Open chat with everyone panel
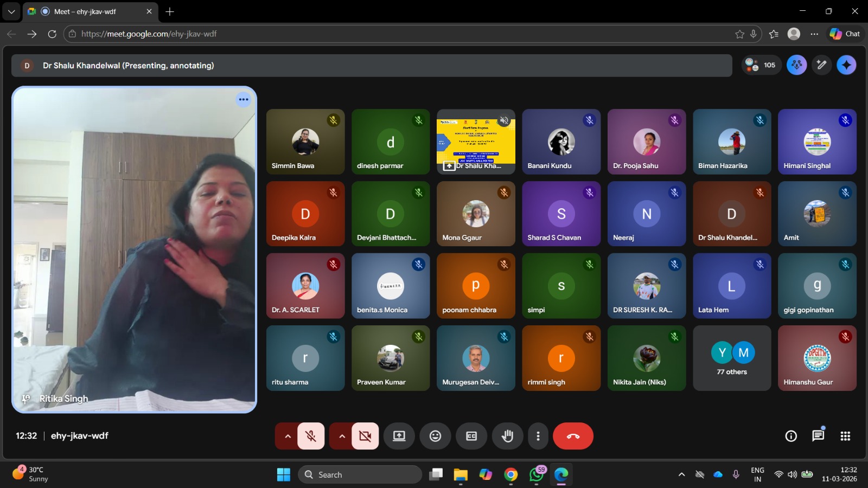This screenshot has width=868, height=488. (818, 436)
